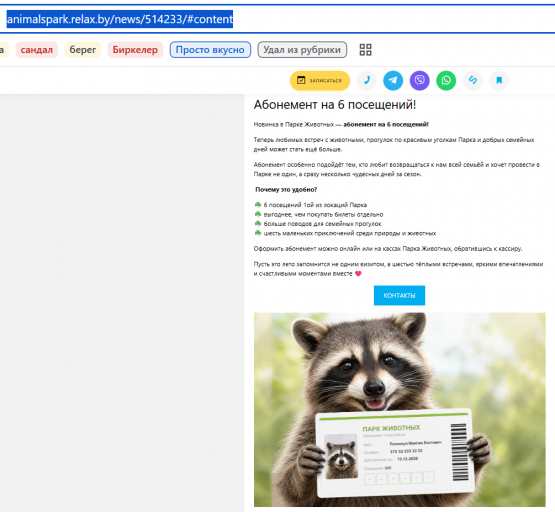Click the Удал из рубрики button
The width and height of the screenshot is (555, 512).
coord(302,50)
